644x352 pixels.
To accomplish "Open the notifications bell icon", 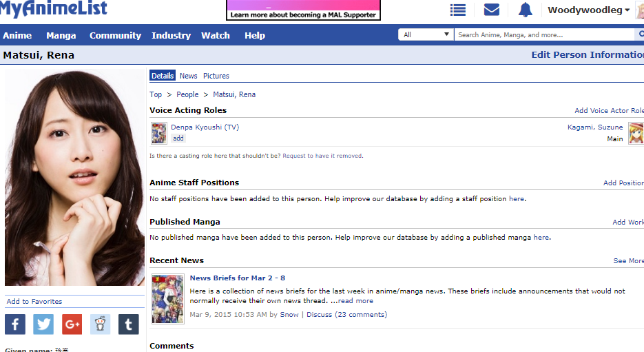I will pos(526,10).
